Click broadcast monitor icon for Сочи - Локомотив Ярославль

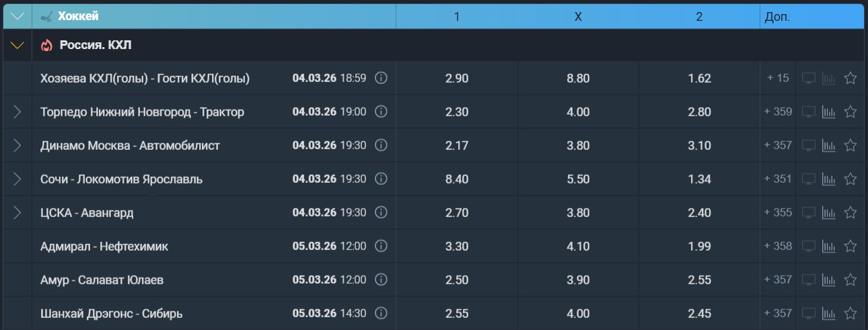pyautogui.click(x=809, y=179)
